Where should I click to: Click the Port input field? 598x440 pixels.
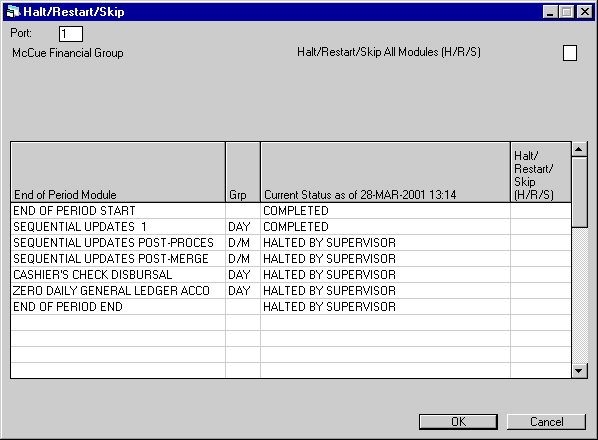point(71,34)
